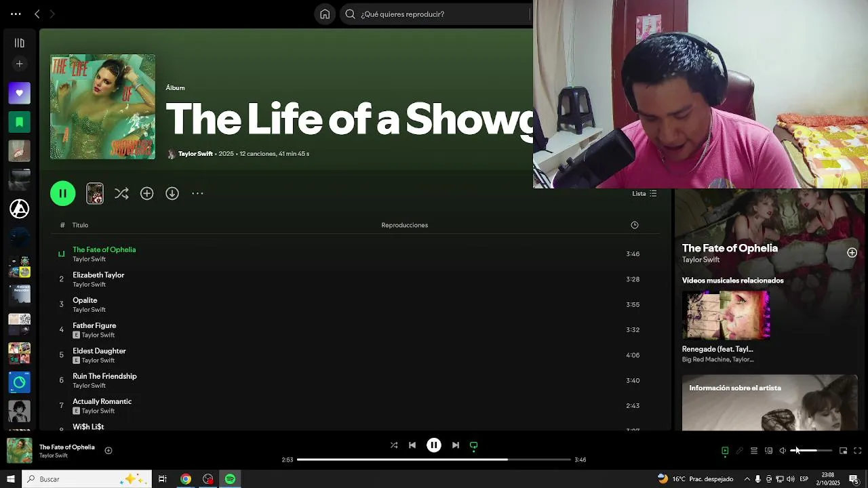Open the white circled-A logo sidebar item
The width and height of the screenshot is (868, 488).
tap(19, 209)
